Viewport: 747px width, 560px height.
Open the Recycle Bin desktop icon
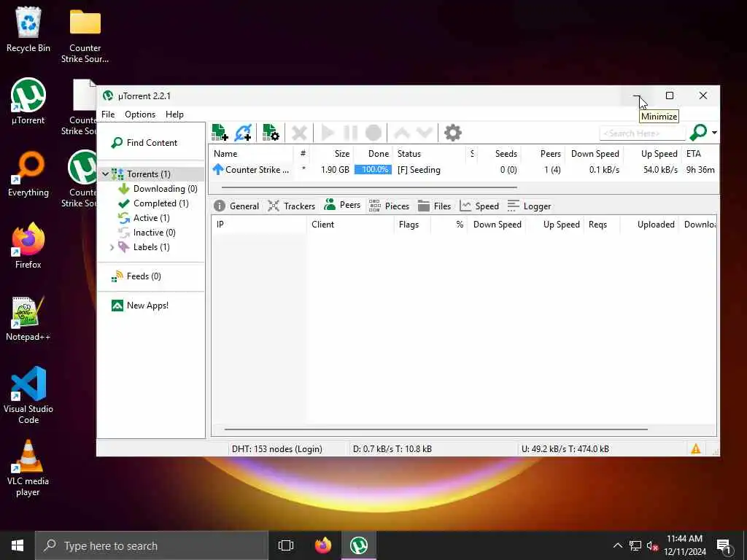click(x=28, y=29)
